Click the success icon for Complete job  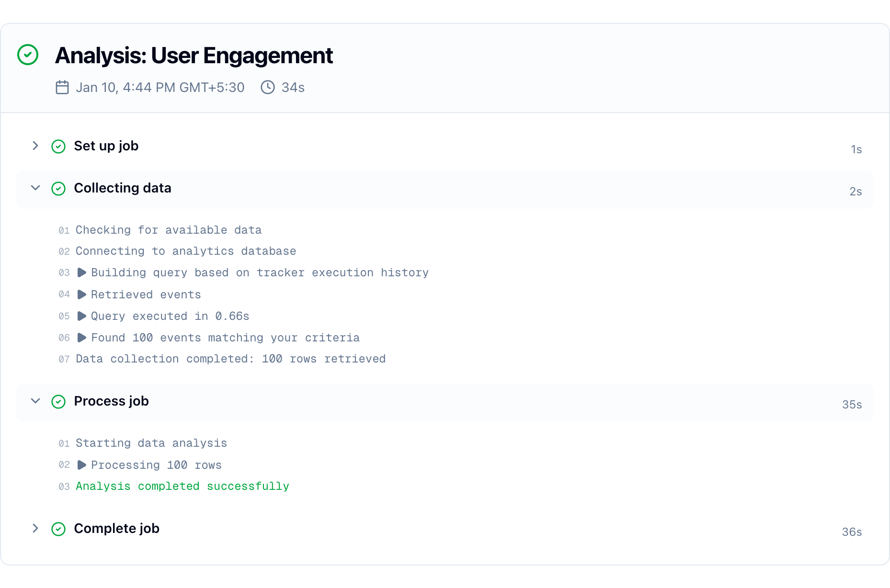tap(58, 529)
